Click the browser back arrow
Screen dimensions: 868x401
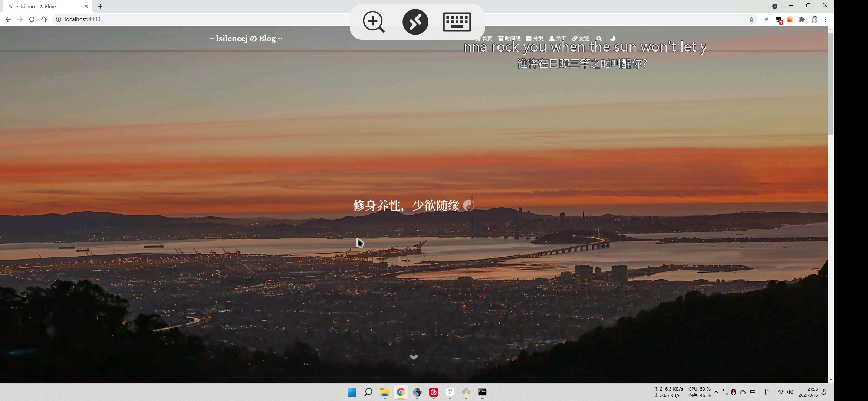pos(8,19)
